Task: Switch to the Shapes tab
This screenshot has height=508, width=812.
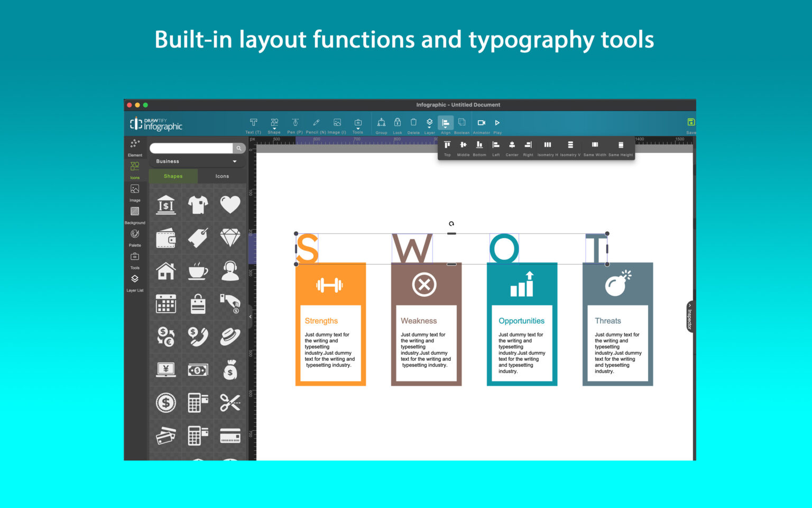Action: [x=173, y=176]
